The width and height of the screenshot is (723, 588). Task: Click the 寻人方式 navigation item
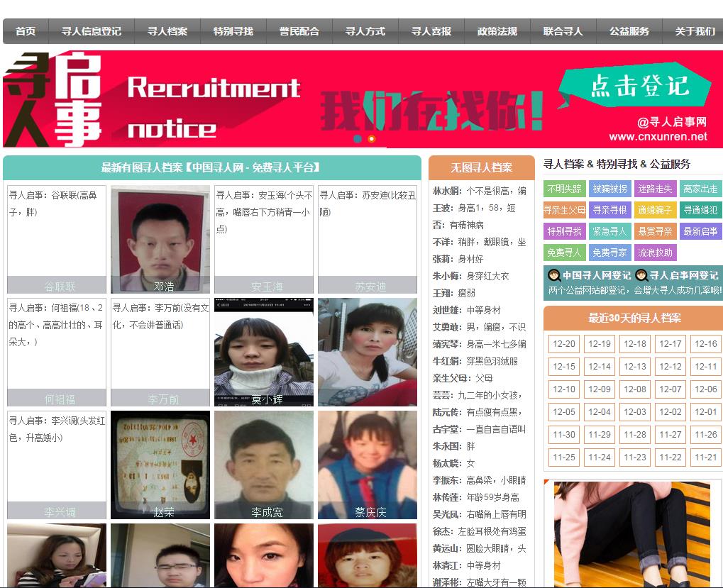(365, 31)
